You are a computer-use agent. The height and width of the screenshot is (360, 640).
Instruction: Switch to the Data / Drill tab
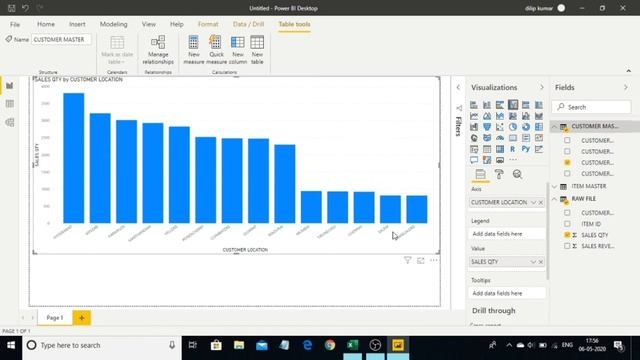click(x=248, y=24)
